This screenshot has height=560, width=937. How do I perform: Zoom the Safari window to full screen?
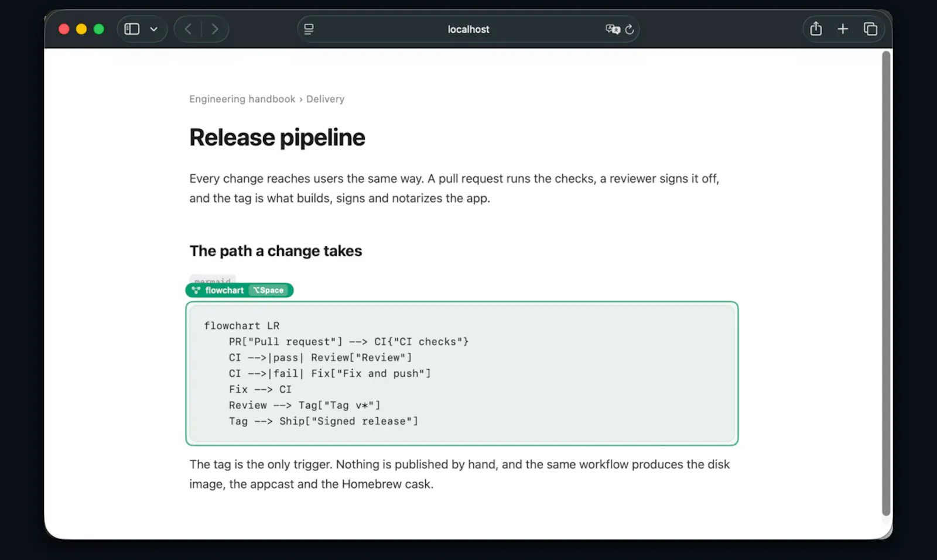tap(99, 29)
